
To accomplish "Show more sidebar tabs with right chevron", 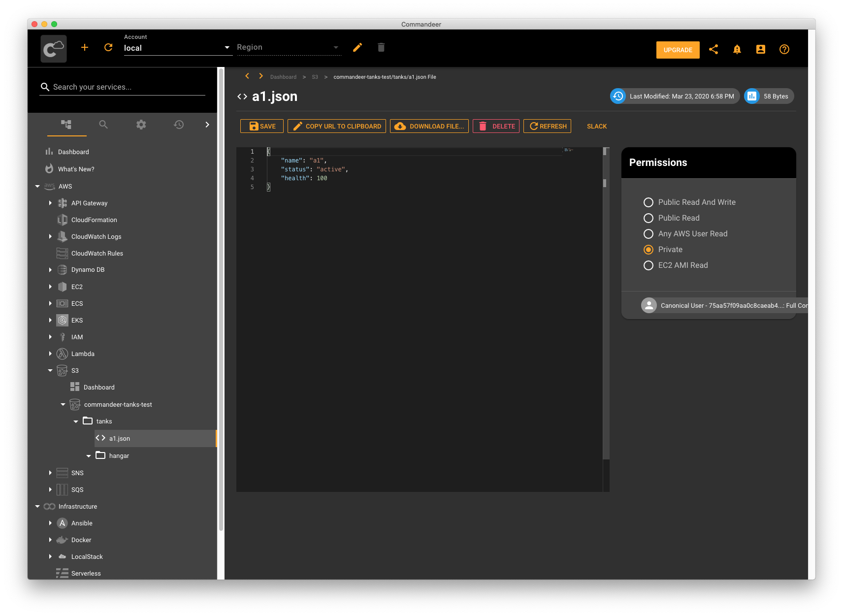I will (207, 124).
